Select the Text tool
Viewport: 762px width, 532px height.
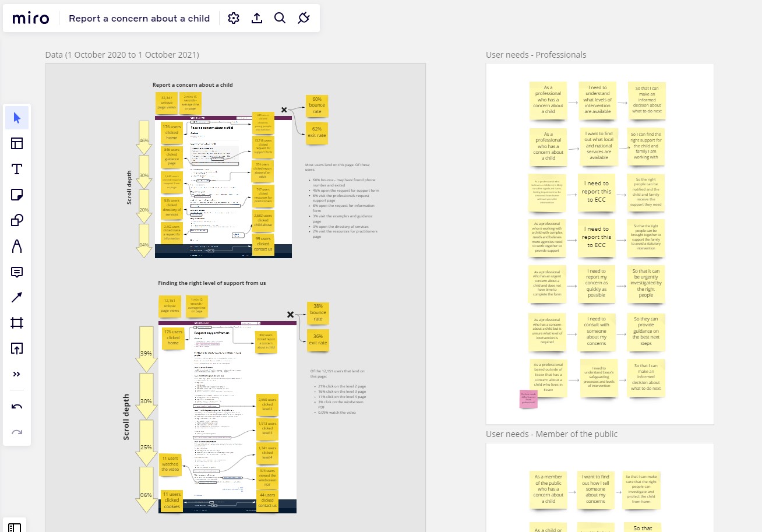click(17, 170)
